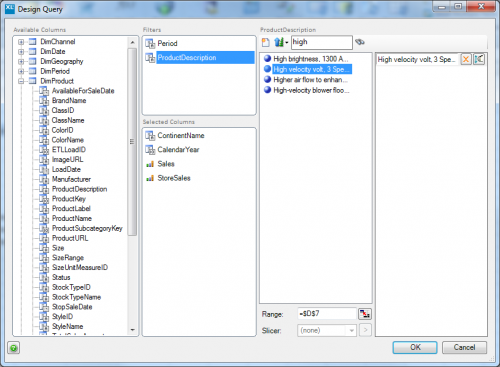Click the ContinentName column icon

150,136
